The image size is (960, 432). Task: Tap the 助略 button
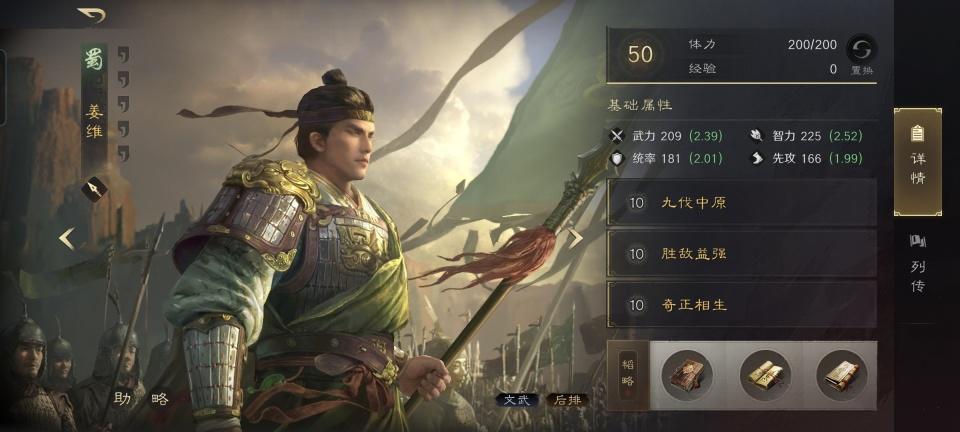click(141, 399)
